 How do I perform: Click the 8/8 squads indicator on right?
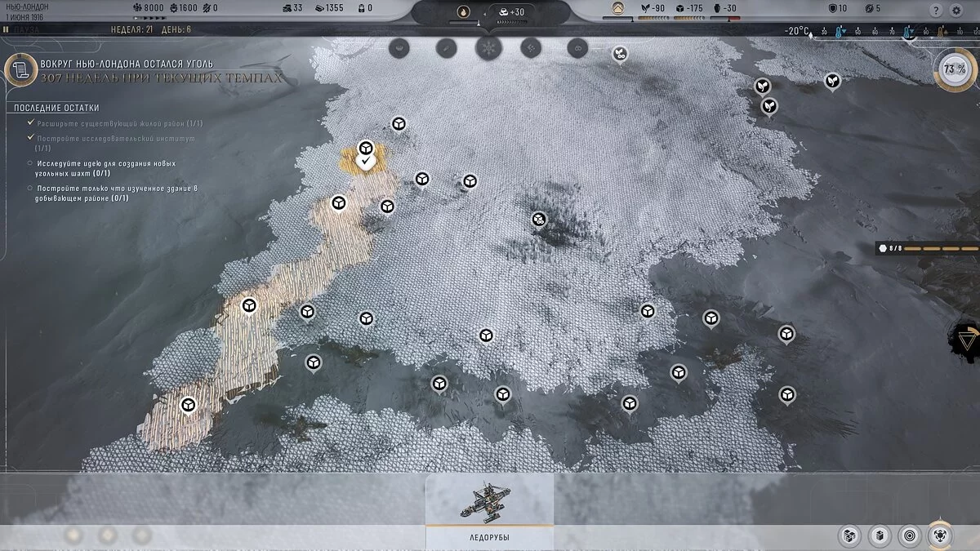(x=927, y=247)
